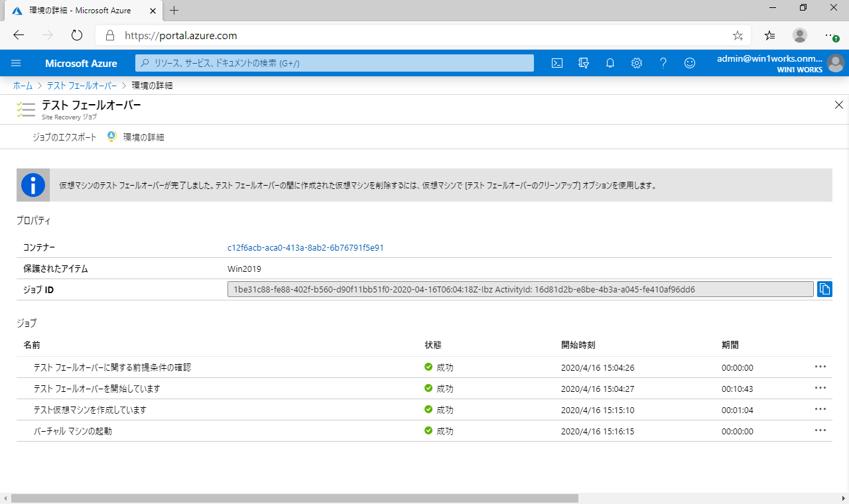
Task: Click the 状態 column header
Action: pyautogui.click(x=433, y=345)
